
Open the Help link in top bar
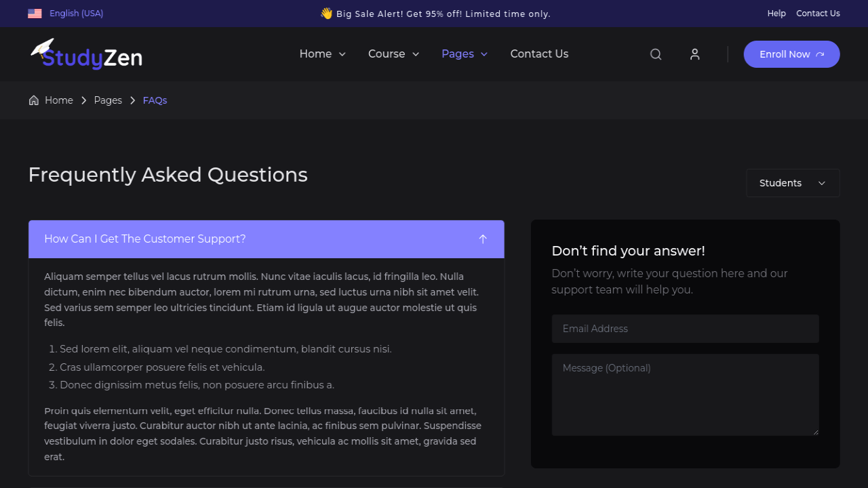click(x=776, y=14)
